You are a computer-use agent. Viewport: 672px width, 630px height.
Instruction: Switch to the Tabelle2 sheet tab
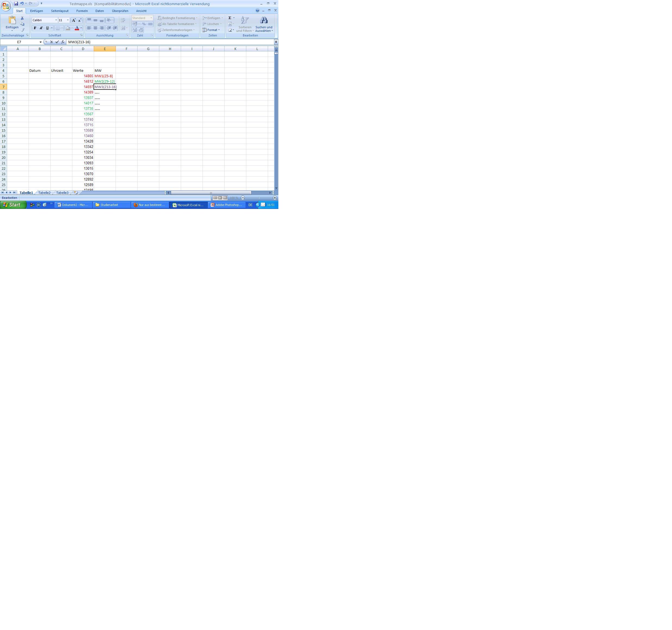(44, 193)
